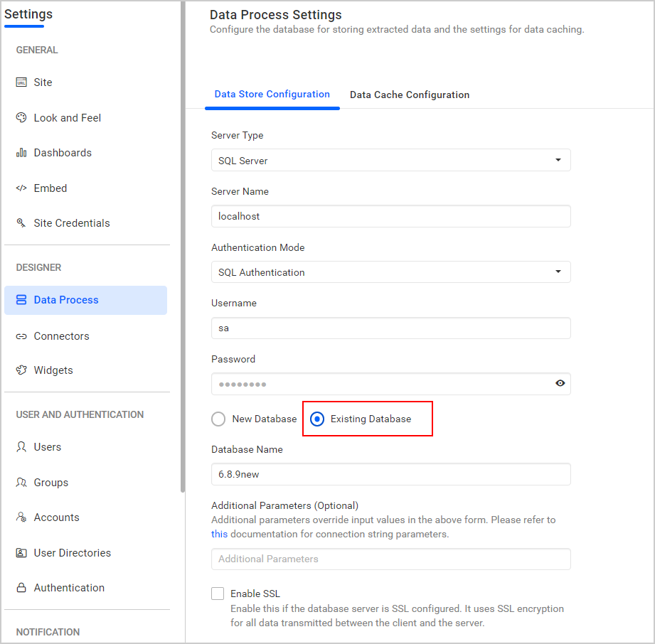Switch to Data Cache Configuration tab

[x=410, y=95]
